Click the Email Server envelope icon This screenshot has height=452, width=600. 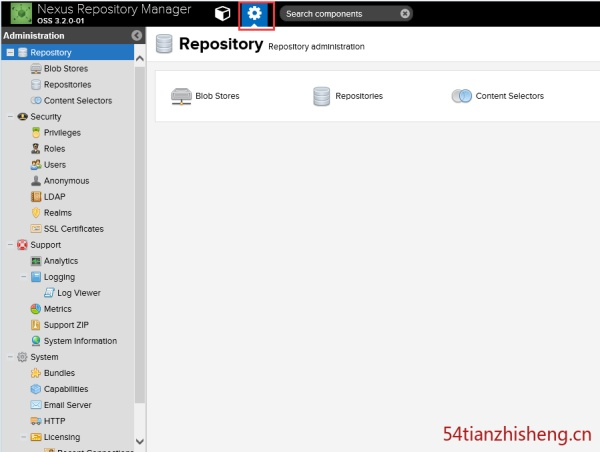36,405
